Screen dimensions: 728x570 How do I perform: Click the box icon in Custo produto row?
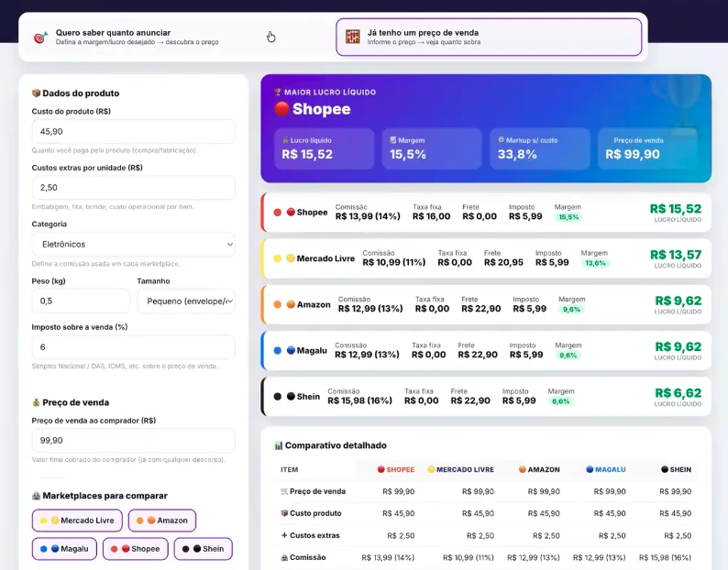tap(284, 513)
